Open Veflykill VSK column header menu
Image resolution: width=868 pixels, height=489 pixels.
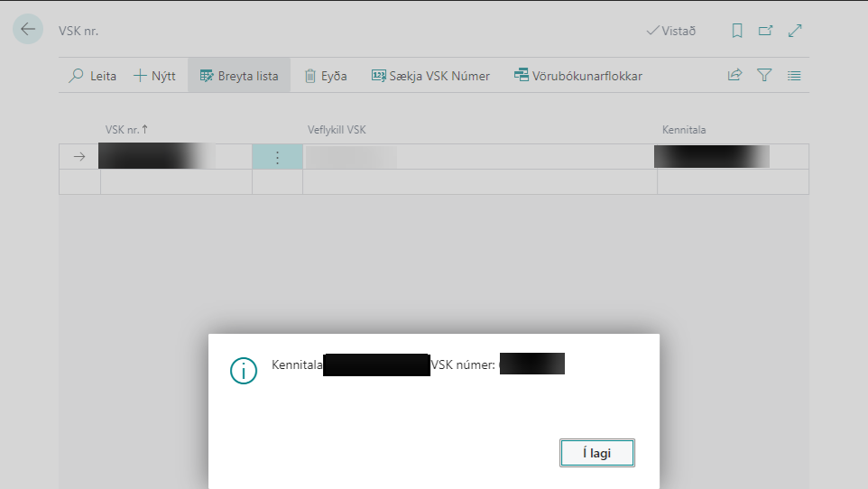pyautogui.click(x=337, y=130)
